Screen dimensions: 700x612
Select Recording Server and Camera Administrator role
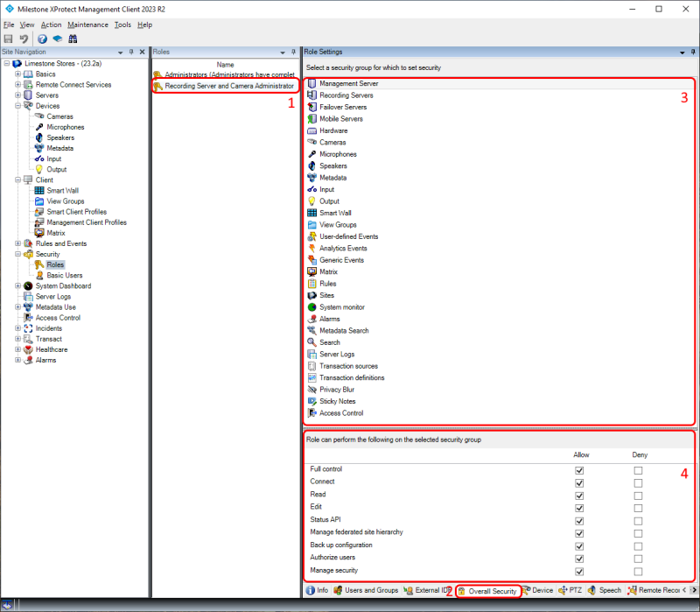(x=225, y=86)
